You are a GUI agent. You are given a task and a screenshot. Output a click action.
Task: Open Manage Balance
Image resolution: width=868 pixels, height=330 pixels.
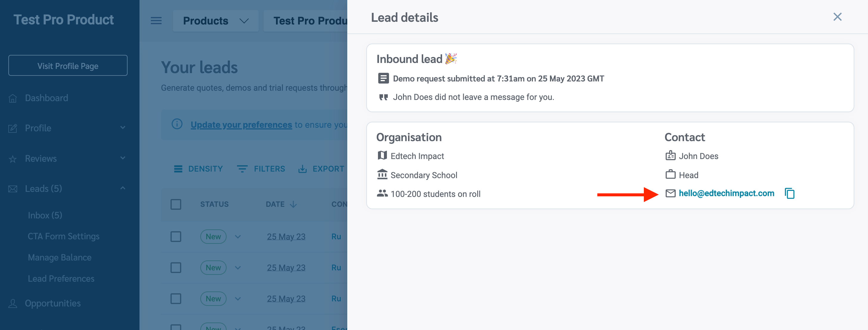tap(60, 257)
